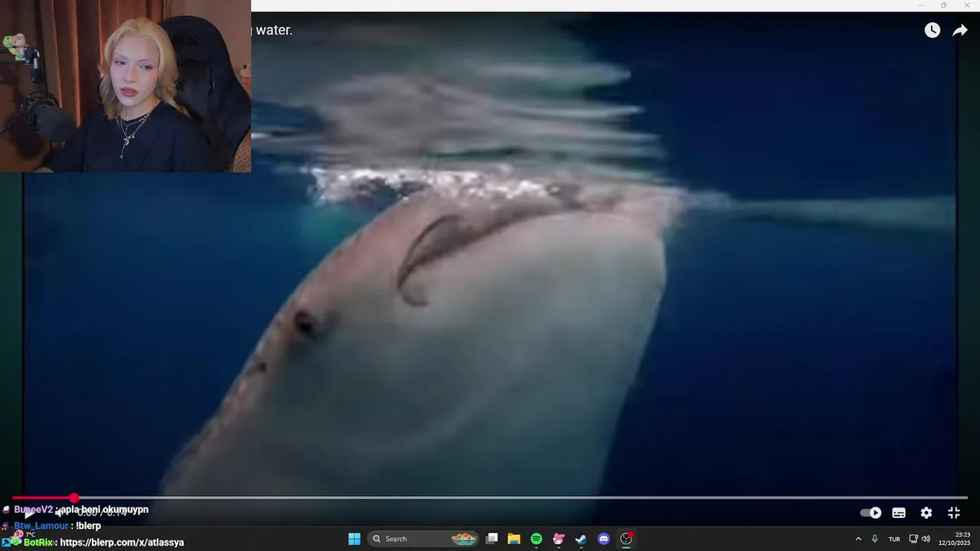980x551 pixels.
Task: Open Spotify from the taskbar
Action: click(536, 539)
